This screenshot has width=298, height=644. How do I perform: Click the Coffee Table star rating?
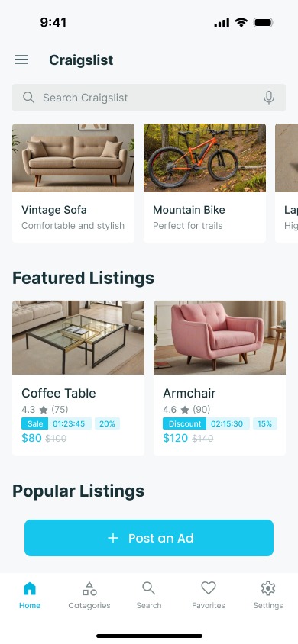pyautogui.click(x=44, y=410)
